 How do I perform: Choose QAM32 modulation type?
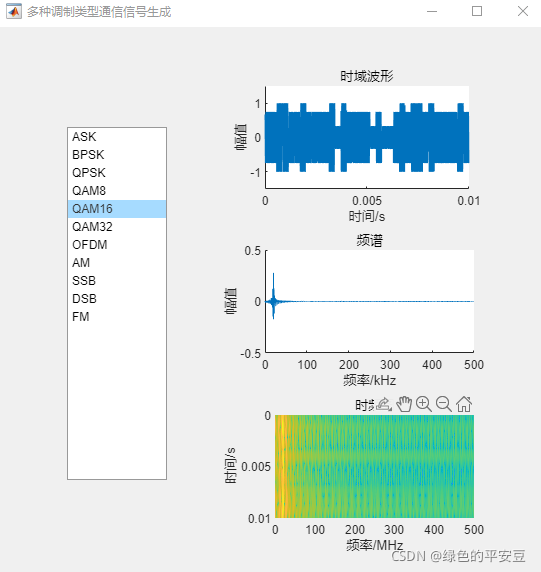[x=117, y=227]
